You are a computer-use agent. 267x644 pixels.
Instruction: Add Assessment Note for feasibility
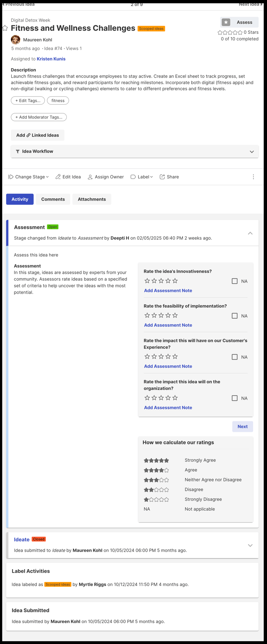click(168, 325)
